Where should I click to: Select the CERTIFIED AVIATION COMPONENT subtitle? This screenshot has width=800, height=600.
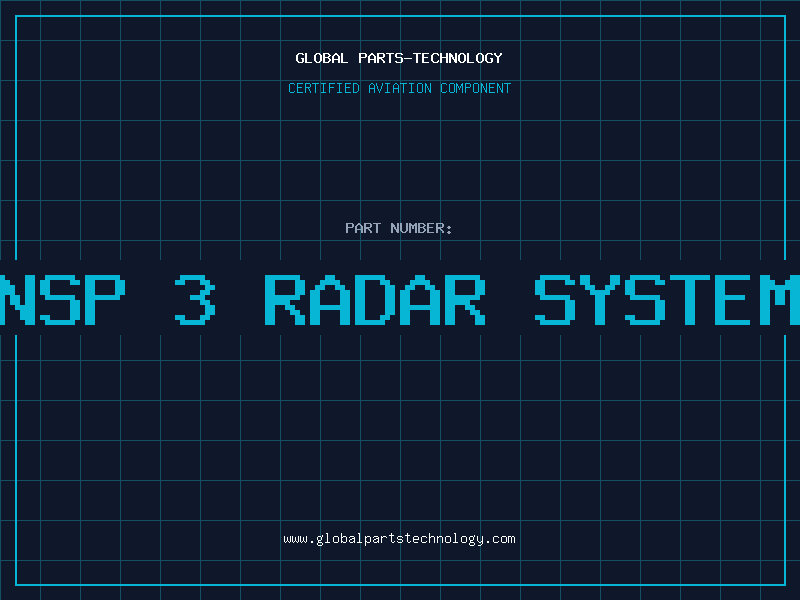pos(399,88)
